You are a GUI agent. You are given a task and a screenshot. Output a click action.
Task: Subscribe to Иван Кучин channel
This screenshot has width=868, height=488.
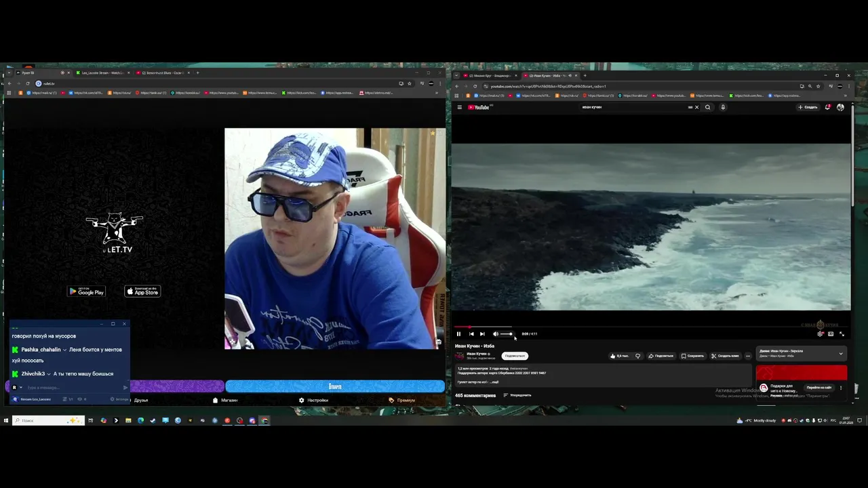(515, 356)
